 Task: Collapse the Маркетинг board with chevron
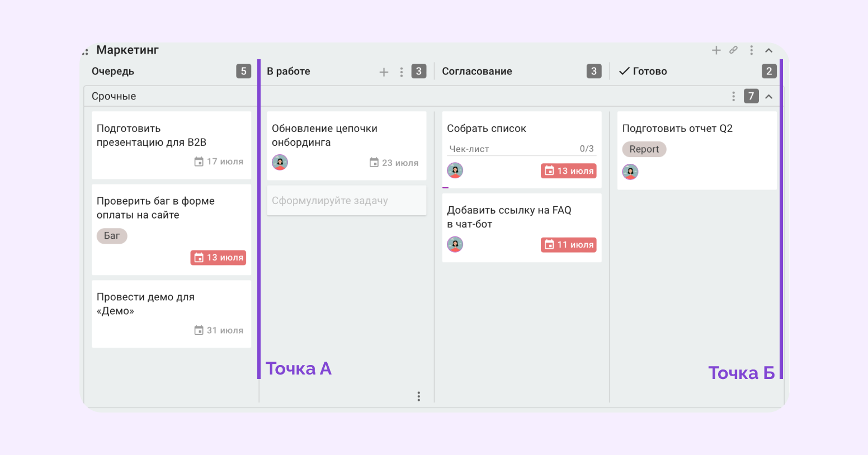click(769, 50)
